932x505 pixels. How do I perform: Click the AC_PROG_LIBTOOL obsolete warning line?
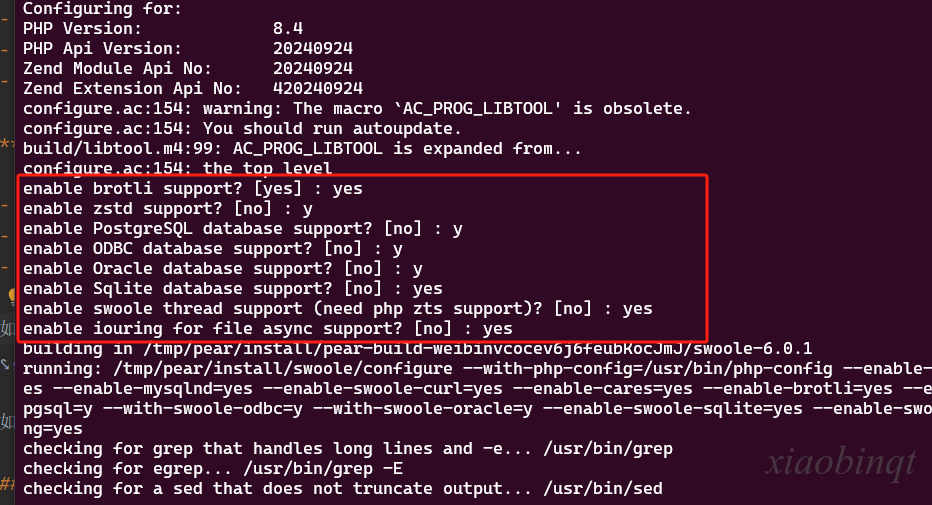[357, 109]
